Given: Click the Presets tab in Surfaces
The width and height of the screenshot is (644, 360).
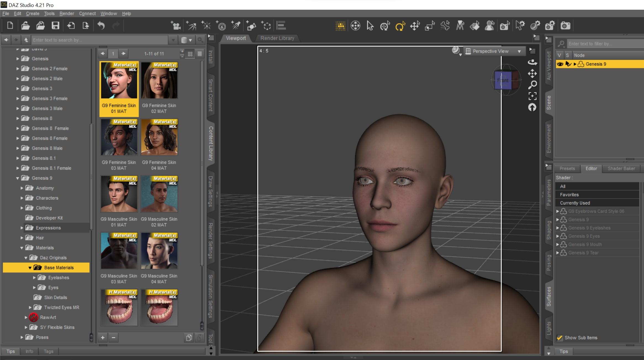Looking at the screenshot, I should (x=567, y=169).
